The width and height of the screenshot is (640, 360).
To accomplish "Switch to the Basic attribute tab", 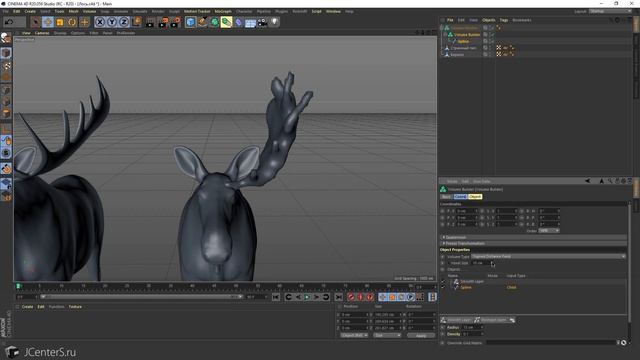I will tap(446, 197).
